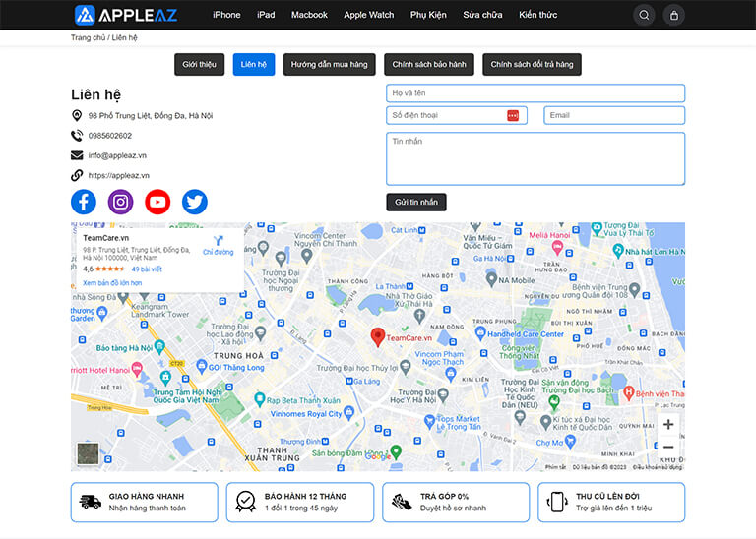Open the YouTube social icon
The height and width of the screenshot is (539, 756).
click(x=157, y=202)
